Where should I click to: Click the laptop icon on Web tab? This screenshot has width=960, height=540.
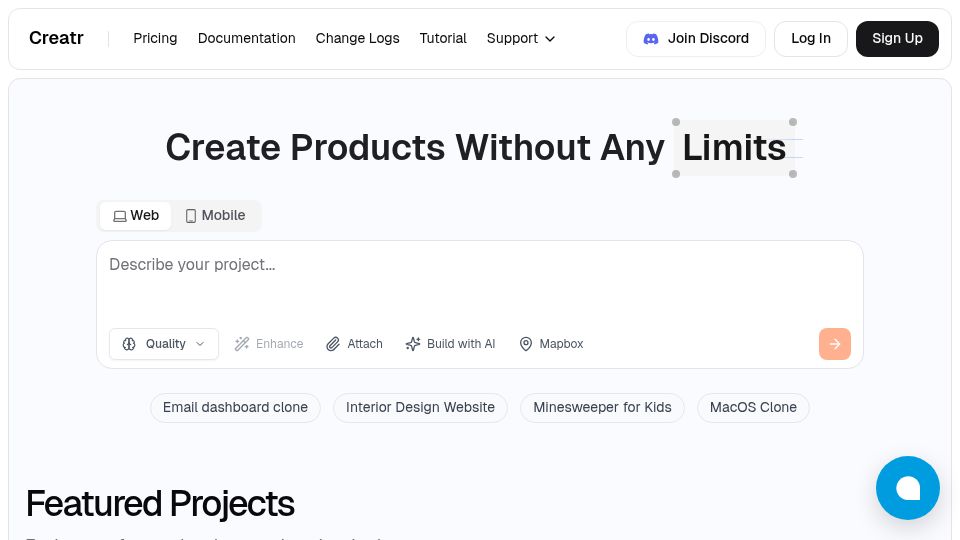pyautogui.click(x=120, y=216)
